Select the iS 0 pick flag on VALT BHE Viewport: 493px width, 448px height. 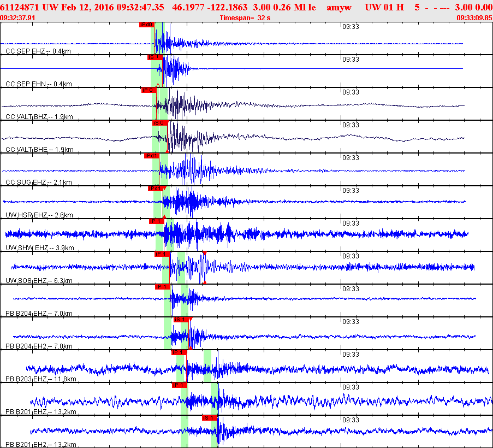coord(159,123)
